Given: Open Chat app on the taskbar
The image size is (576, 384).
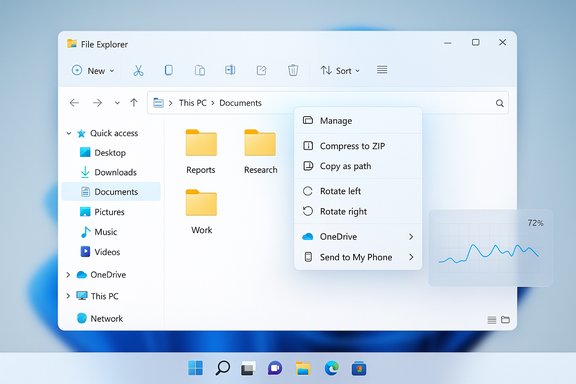Looking at the screenshot, I should [x=275, y=368].
